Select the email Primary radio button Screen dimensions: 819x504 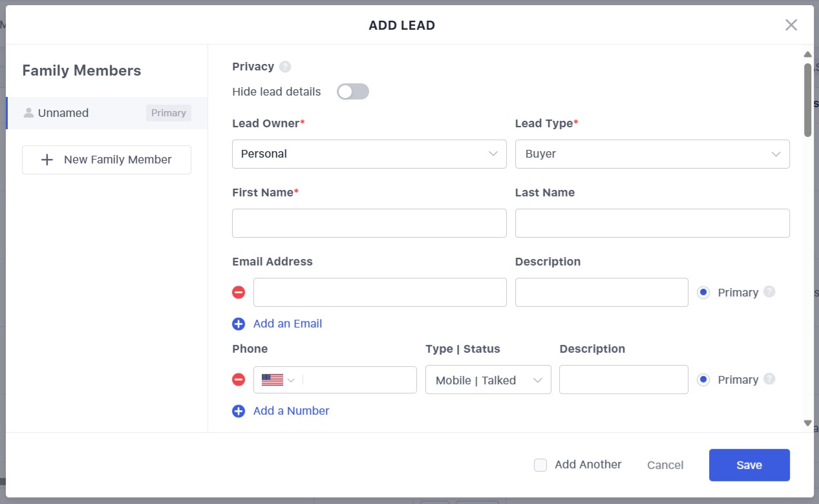[x=703, y=293]
